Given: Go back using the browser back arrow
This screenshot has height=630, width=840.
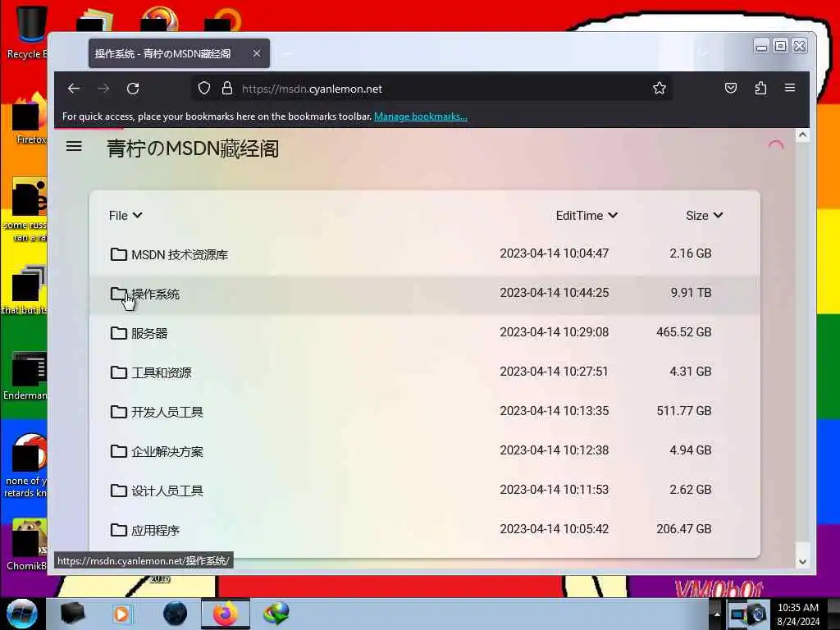Looking at the screenshot, I should point(74,89).
